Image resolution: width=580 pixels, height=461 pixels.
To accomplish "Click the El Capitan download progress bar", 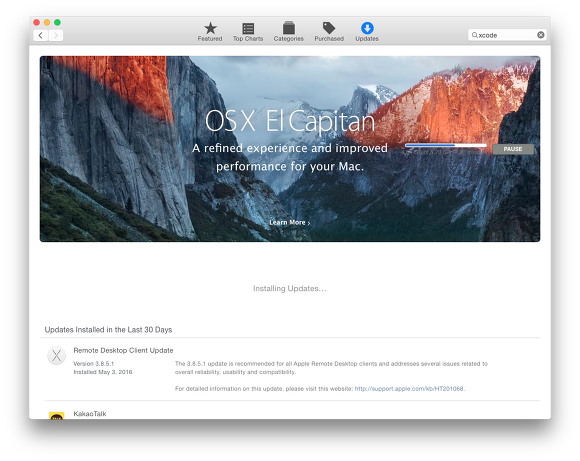I will pos(446,145).
